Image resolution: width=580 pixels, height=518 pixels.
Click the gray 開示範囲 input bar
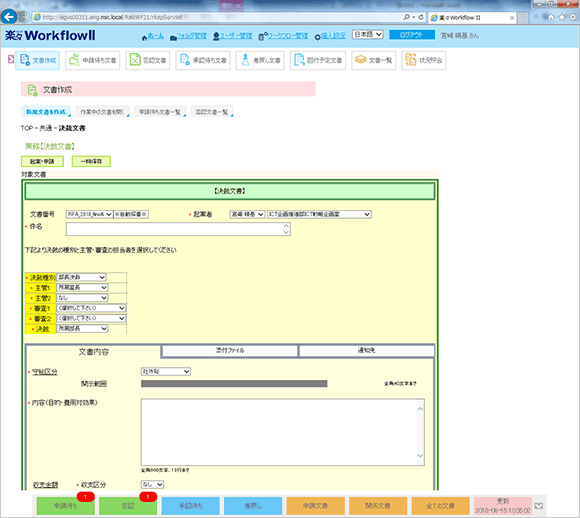(234, 384)
